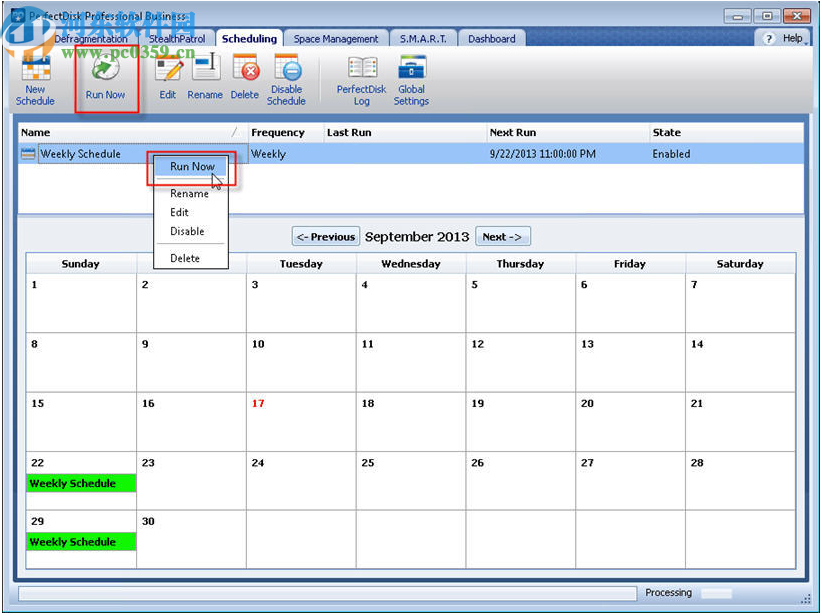Advance to October using the Next button
Image resolution: width=822 pixels, height=616 pixels.
click(x=503, y=236)
